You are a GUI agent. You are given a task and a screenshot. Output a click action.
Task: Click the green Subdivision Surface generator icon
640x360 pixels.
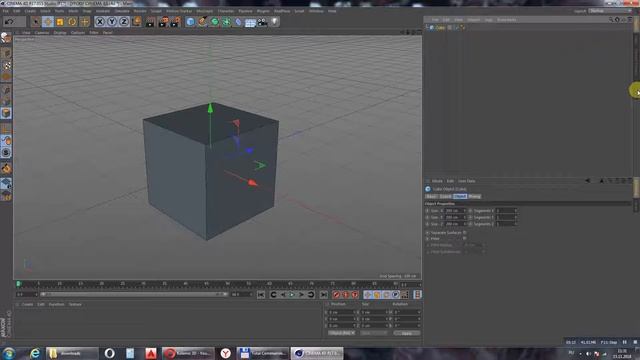pos(215,22)
